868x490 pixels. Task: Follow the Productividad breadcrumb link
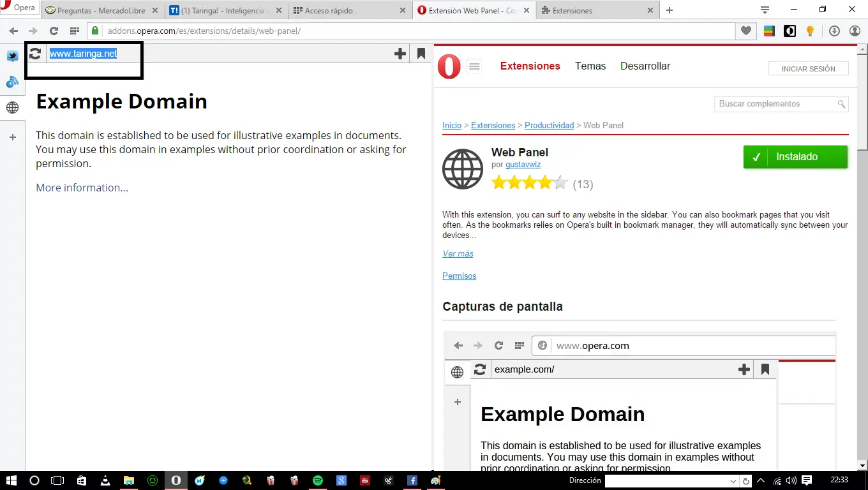pyautogui.click(x=549, y=125)
